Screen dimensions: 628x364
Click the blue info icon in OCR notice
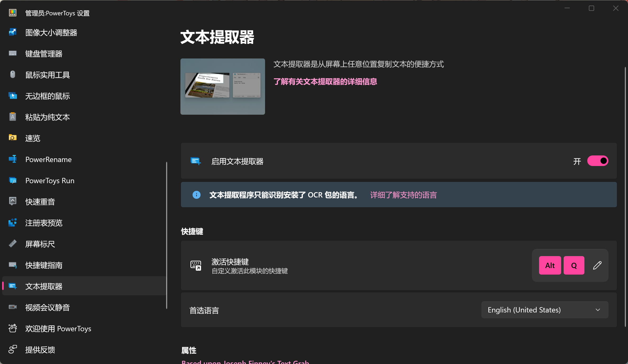click(196, 195)
